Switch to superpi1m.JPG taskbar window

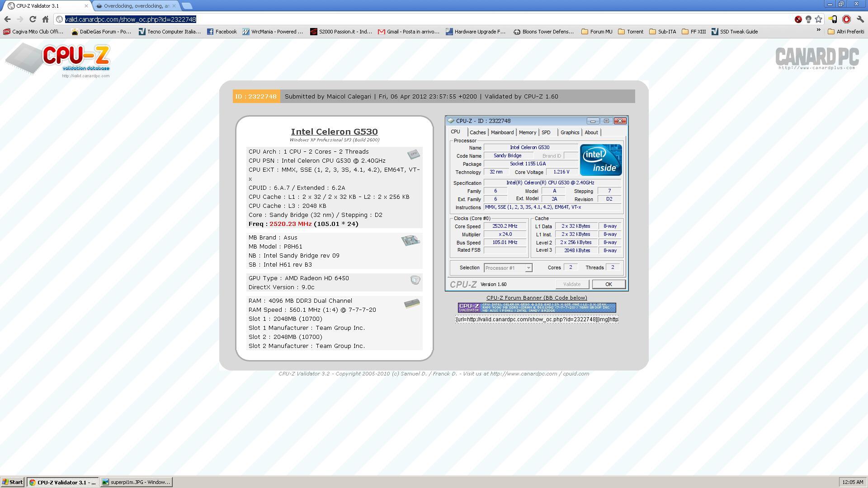click(136, 482)
